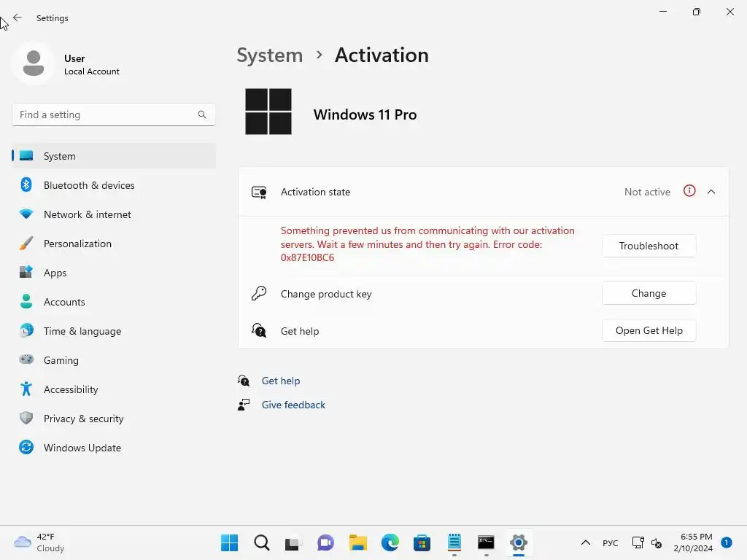Open the notification badge in tray
This screenshot has height=560, width=747.
point(726,542)
